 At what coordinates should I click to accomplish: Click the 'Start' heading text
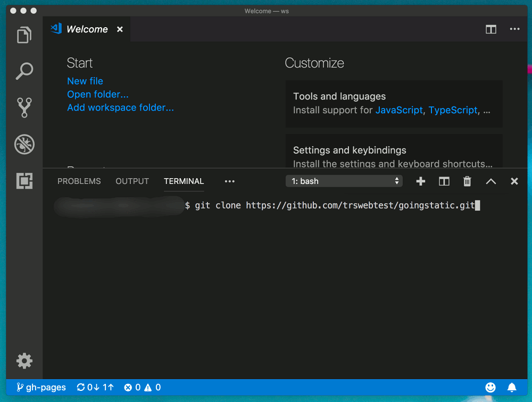pyautogui.click(x=80, y=63)
